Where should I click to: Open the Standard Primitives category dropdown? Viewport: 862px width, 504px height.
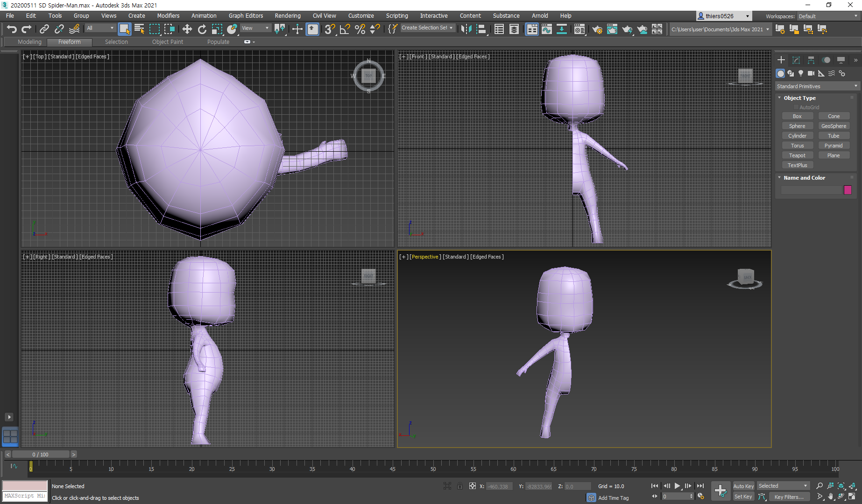(x=817, y=86)
